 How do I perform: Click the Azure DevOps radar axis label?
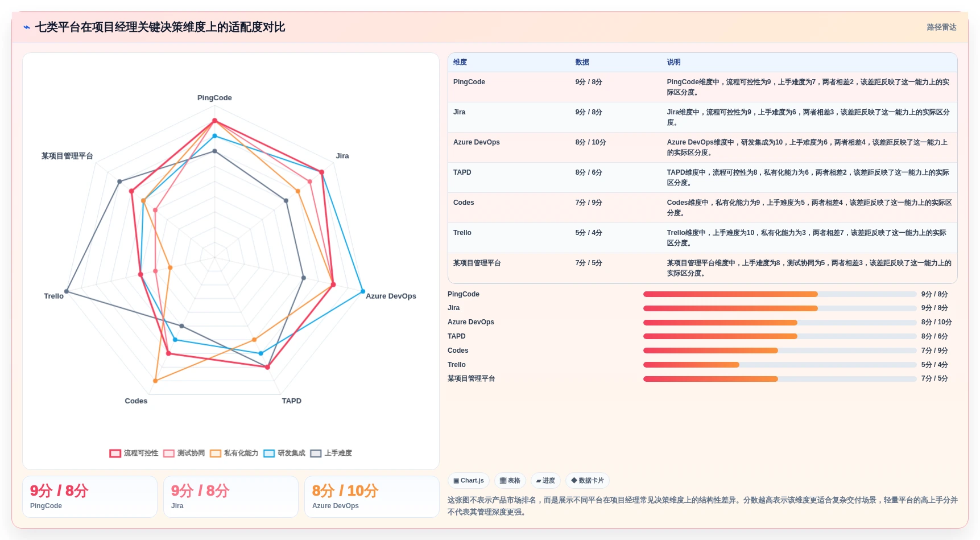click(x=391, y=296)
